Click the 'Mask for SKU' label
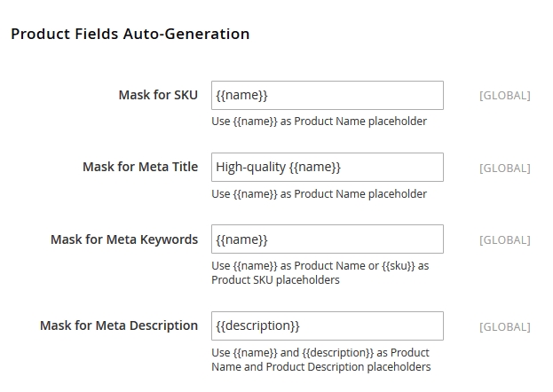The image size is (553, 392). pos(158,95)
